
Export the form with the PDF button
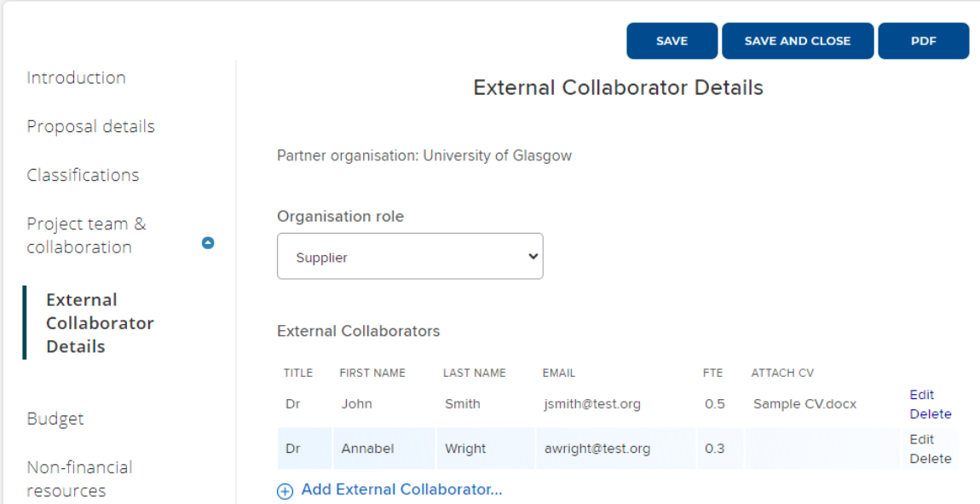click(923, 41)
